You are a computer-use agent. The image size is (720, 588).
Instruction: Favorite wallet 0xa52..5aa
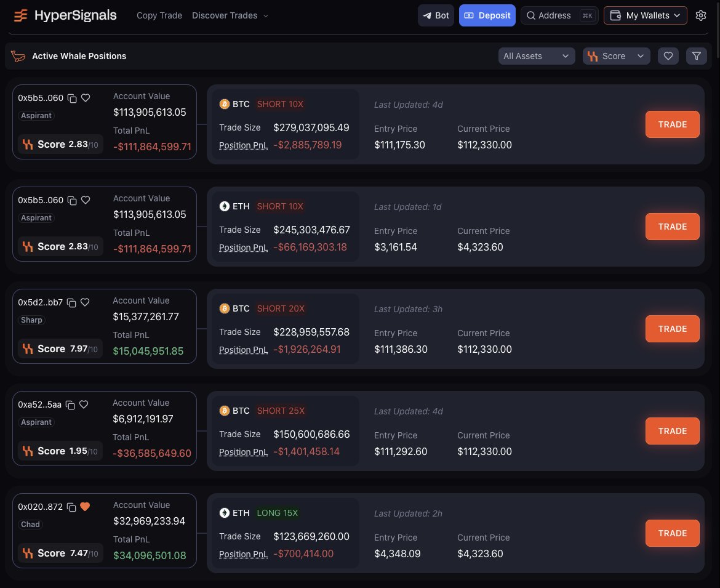[x=84, y=405]
